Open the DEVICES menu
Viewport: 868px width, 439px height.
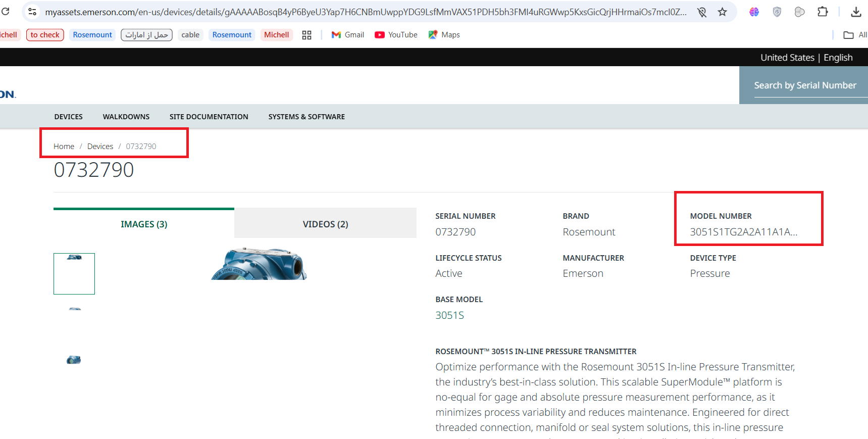click(x=68, y=117)
